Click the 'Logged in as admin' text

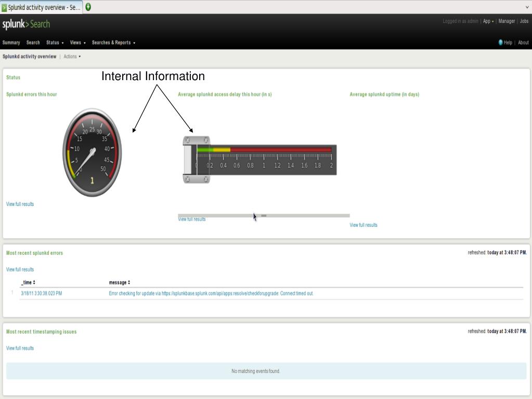(460, 21)
